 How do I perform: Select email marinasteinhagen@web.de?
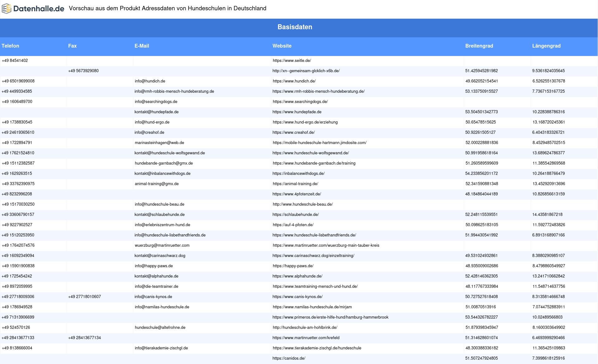coord(159,143)
